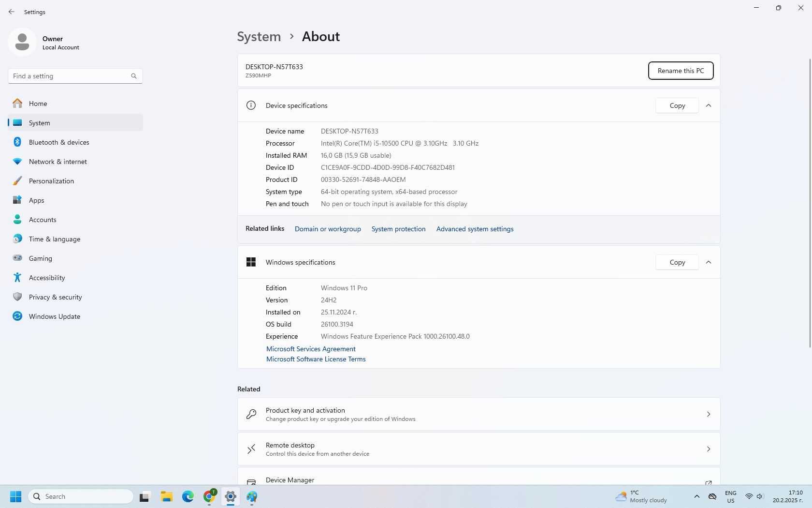Open Device Manager entry

tap(478, 477)
